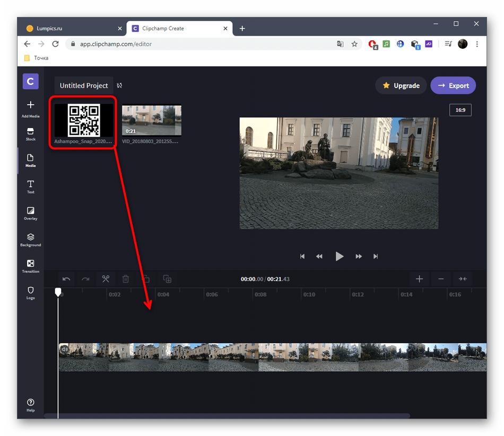
Task: Open the Text tool panel
Action: [31, 187]
